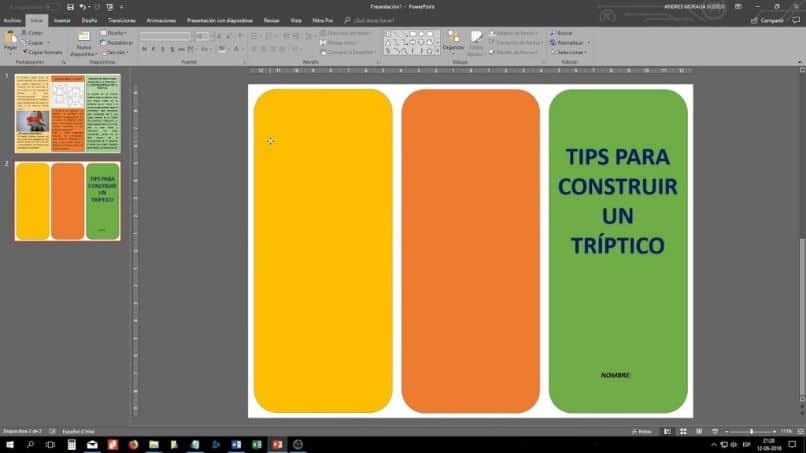This screenshot has width=806, height=453.
Task: Toggle strikethrough formatting
Action: click(x=181, y=49)
